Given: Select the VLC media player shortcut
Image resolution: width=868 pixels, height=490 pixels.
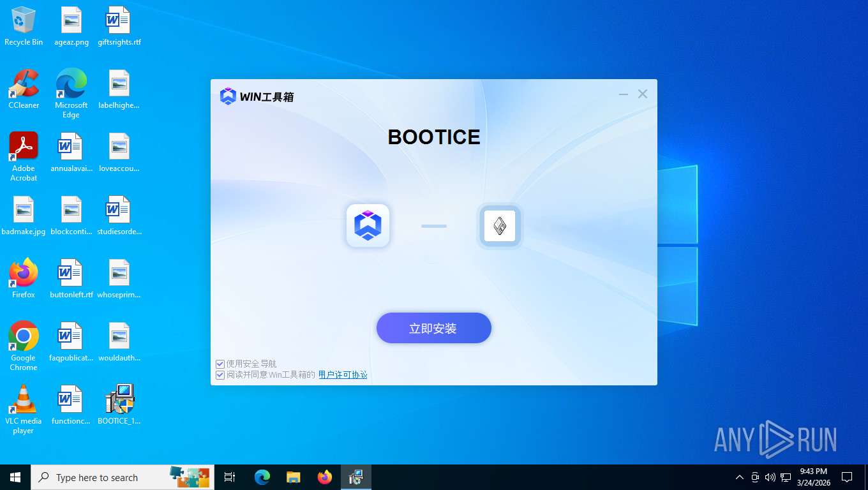Looking at the screenshot, I should coord(24,410).
